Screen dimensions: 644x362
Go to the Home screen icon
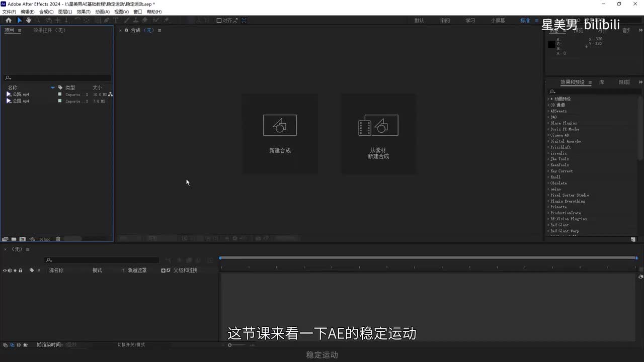tap(9, 20)
